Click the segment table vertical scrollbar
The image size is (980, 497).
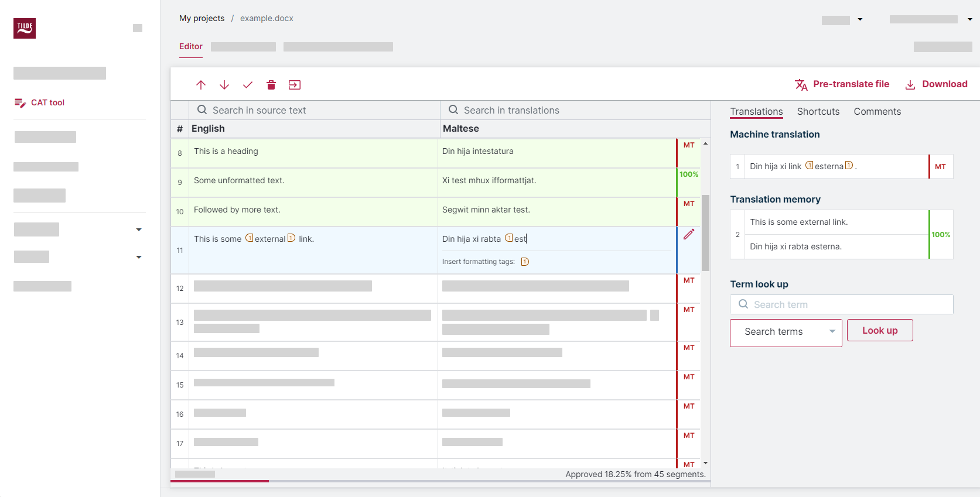[706, 232]
